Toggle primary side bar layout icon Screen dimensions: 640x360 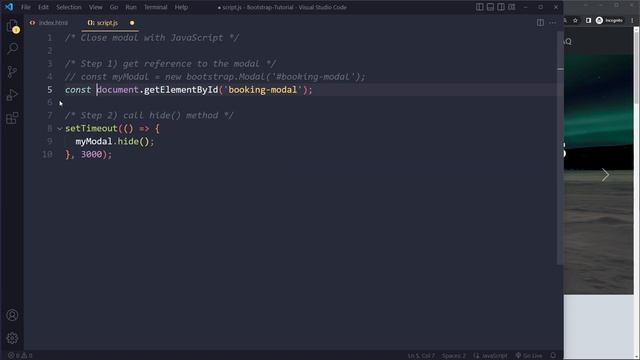[x=480, y=7]
